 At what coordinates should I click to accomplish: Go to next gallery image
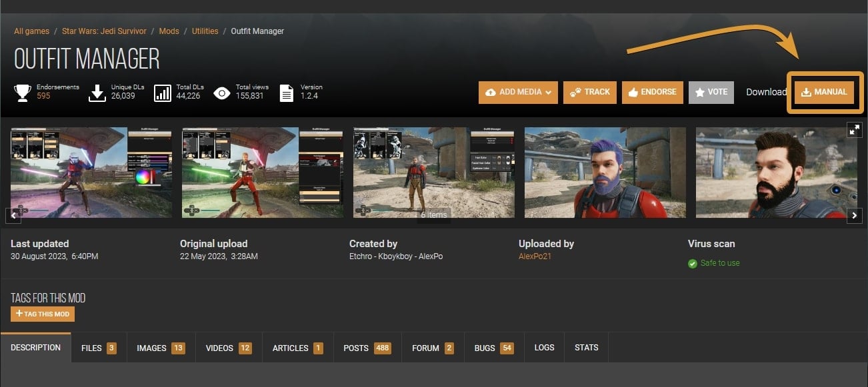855,215
